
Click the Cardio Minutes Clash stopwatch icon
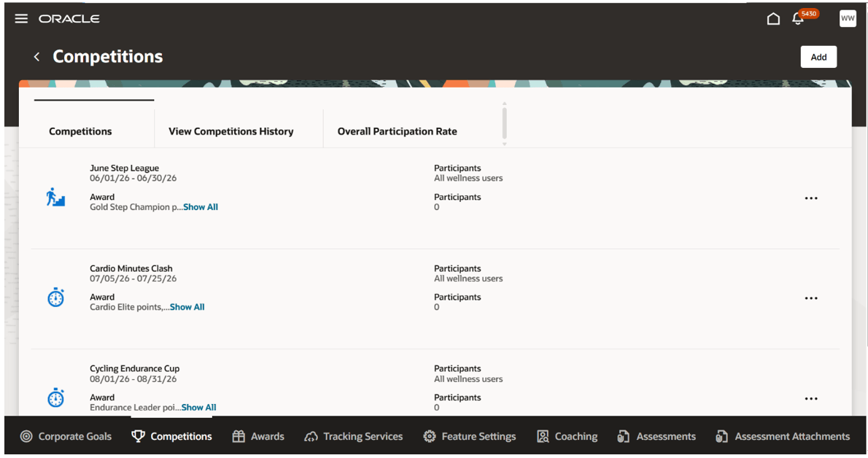click(55, 298)
